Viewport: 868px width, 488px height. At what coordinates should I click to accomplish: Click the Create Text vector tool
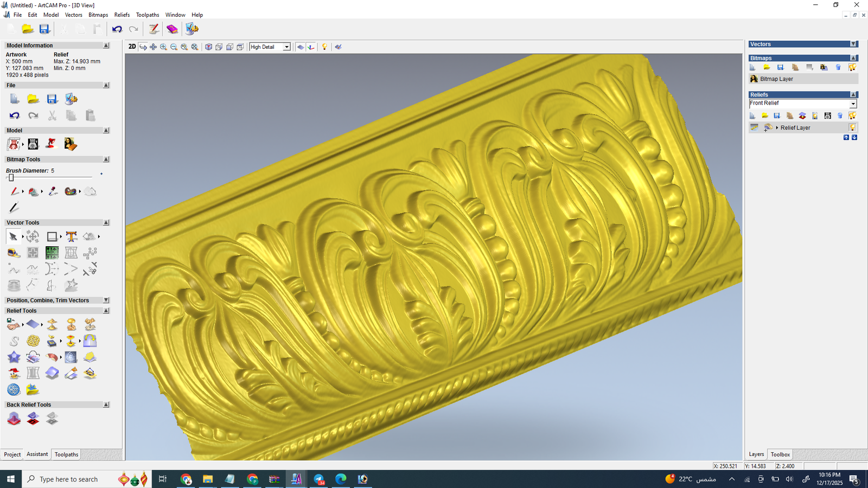71,236
